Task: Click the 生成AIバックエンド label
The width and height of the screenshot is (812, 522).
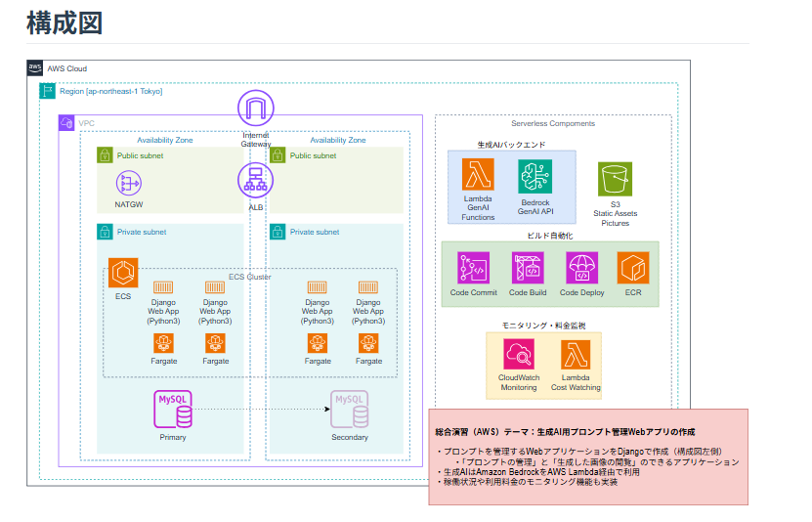Action: click(511, 145)
